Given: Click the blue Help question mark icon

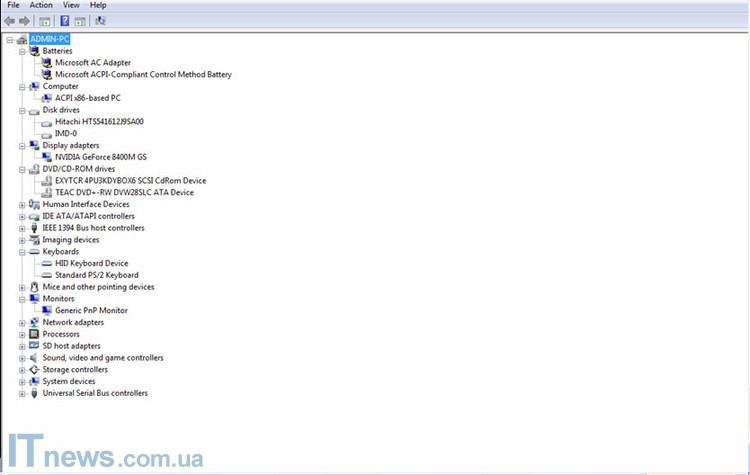Looking at the screenshot, I should tap(65, 20).
